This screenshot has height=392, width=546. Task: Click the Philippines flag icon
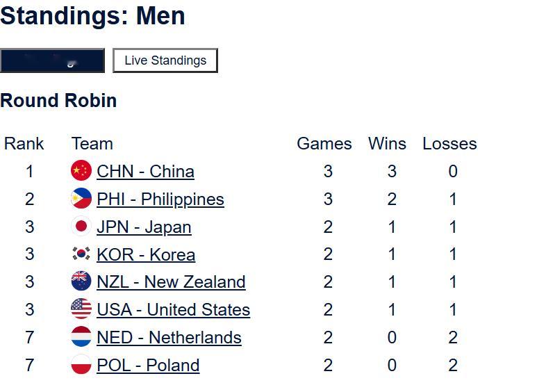point(81,198)
